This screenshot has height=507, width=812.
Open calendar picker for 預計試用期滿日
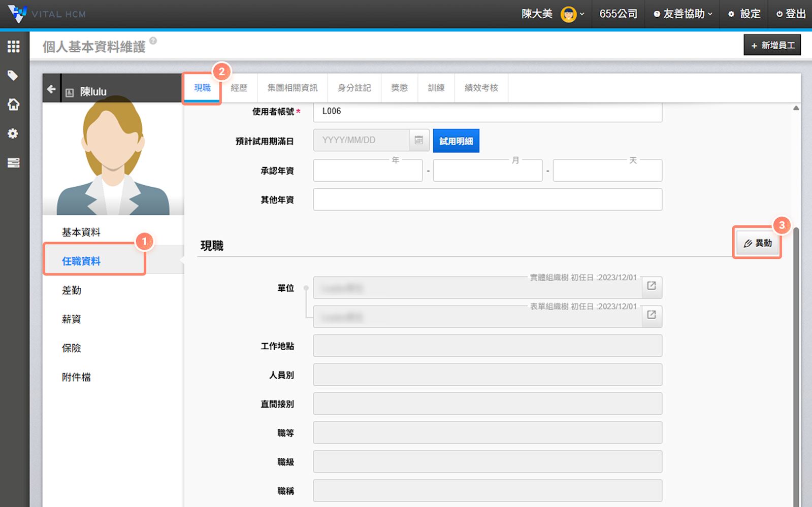tap(419, 140)
